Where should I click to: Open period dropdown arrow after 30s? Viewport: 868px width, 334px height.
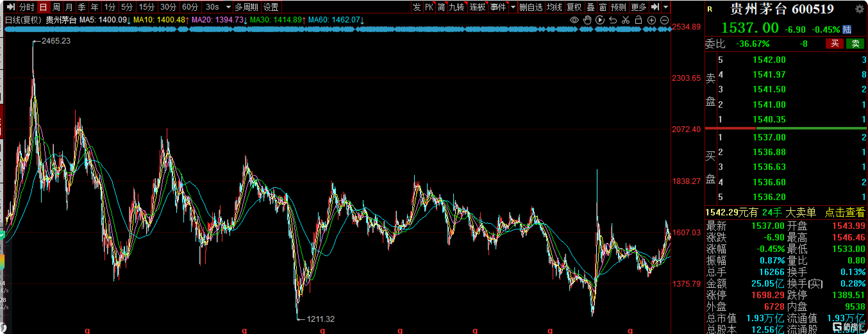coord(228,7)
